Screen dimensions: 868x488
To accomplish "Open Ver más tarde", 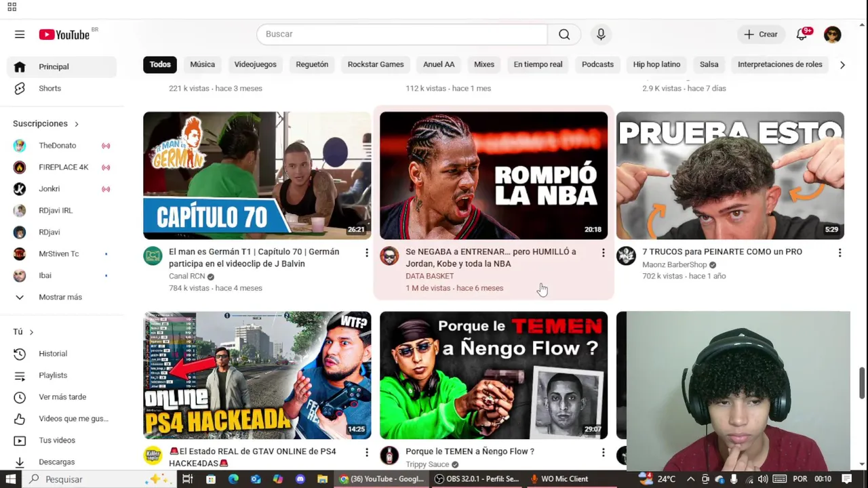I will click(62, 397).
